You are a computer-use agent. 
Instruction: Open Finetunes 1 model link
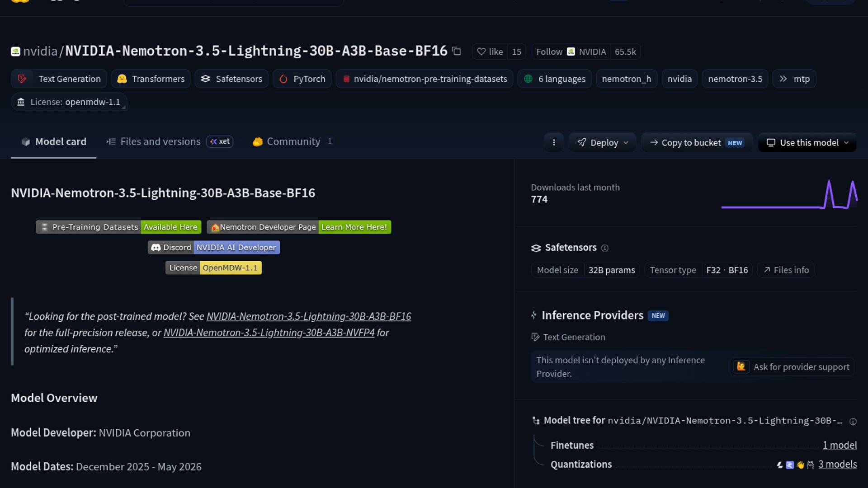tap(840, 446)
